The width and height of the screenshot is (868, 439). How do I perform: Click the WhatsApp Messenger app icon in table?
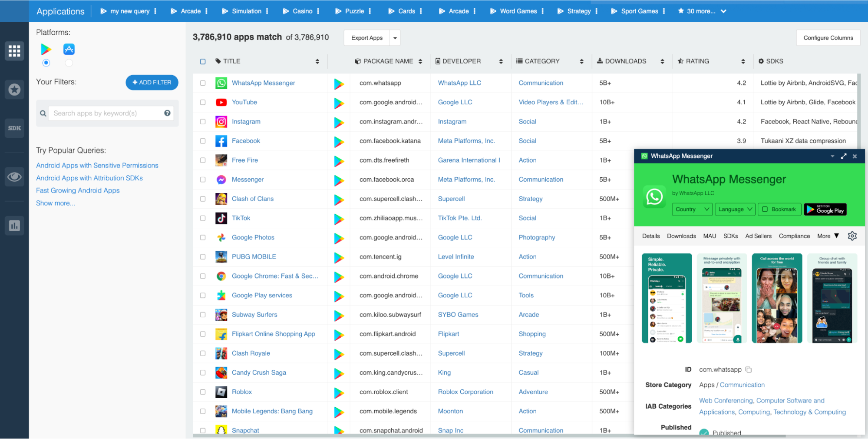point(221,83)
